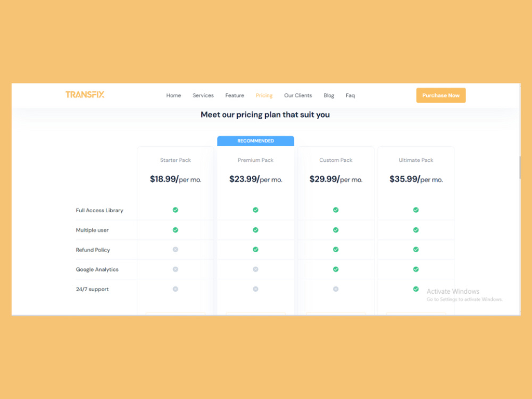This screenshot has height=399, width=532.
Task: Click the $18.99 per mo. price
Action: pyautogui.click(x=176, y=179)
